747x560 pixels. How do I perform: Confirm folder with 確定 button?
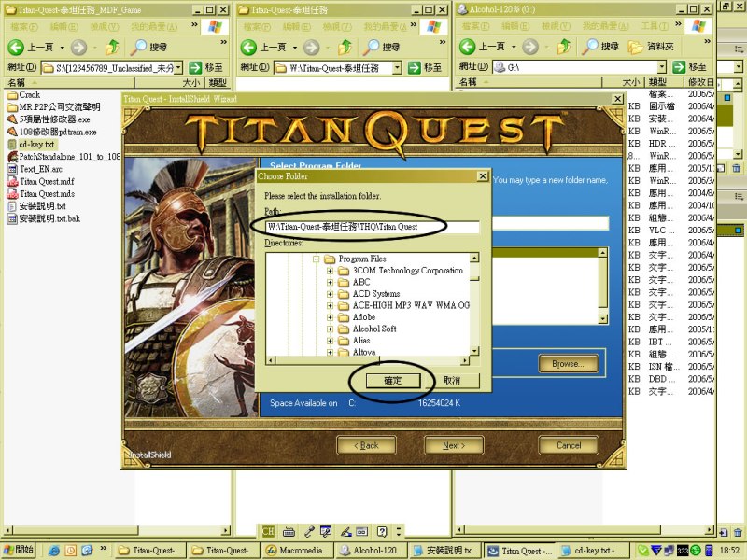pyautogui.click(x=393, y=381)
